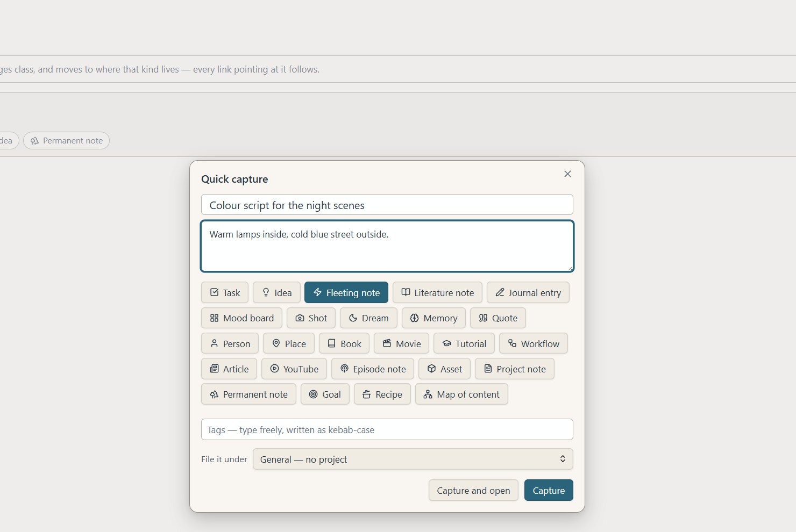Choose the Workflow type chip
The image size is (796, 532).
point(534,343)
